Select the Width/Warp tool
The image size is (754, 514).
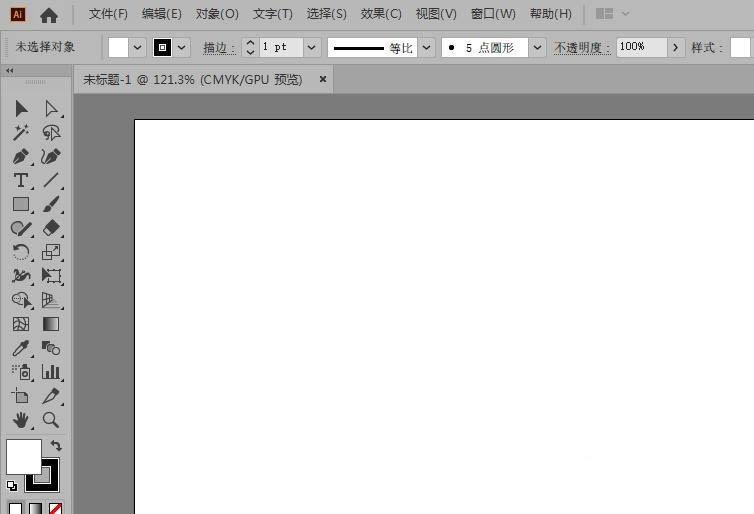click(21, 276)
